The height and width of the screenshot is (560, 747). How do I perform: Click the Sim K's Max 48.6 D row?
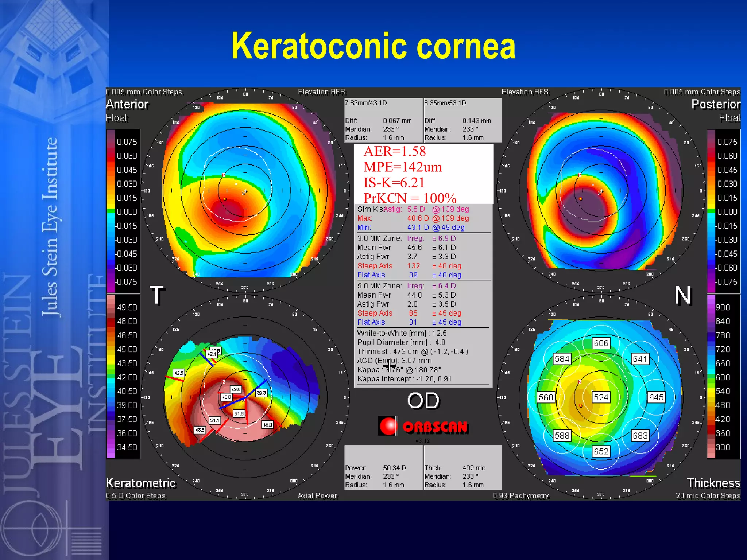pyautogui.click(x=413, y=218)
